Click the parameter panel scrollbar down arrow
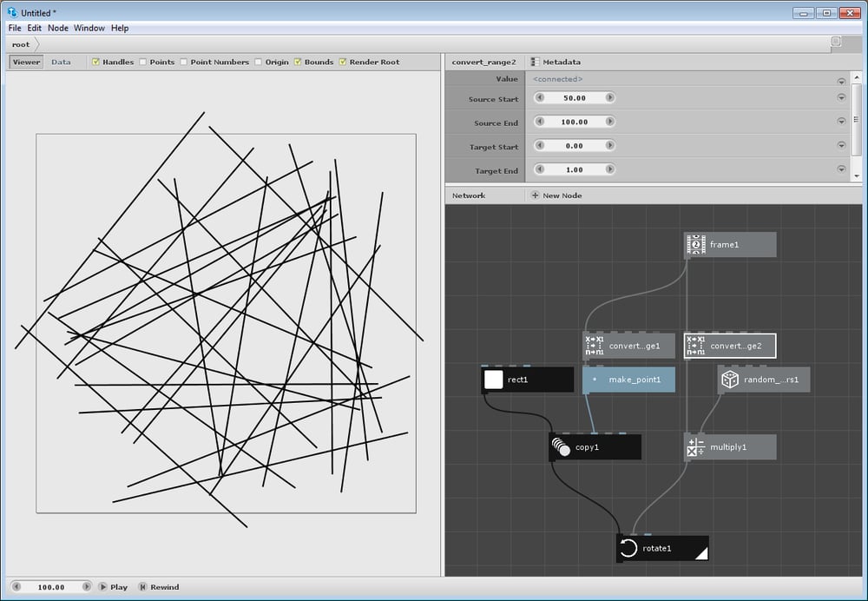868x601 pixels. click(857, 176)
